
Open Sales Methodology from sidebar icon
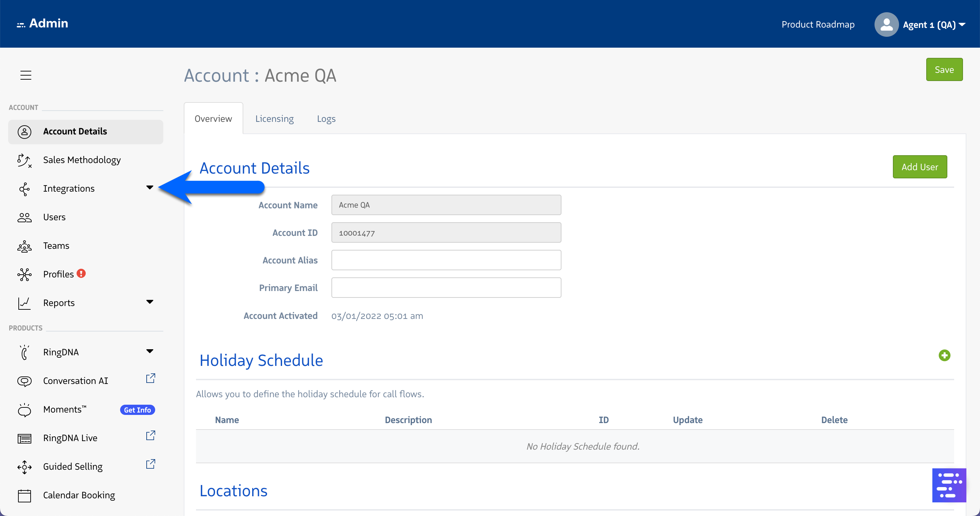coord(24,160)
